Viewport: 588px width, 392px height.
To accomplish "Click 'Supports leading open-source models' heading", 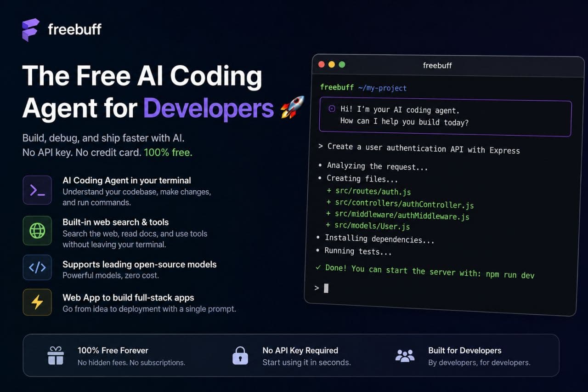I will 140,264.
